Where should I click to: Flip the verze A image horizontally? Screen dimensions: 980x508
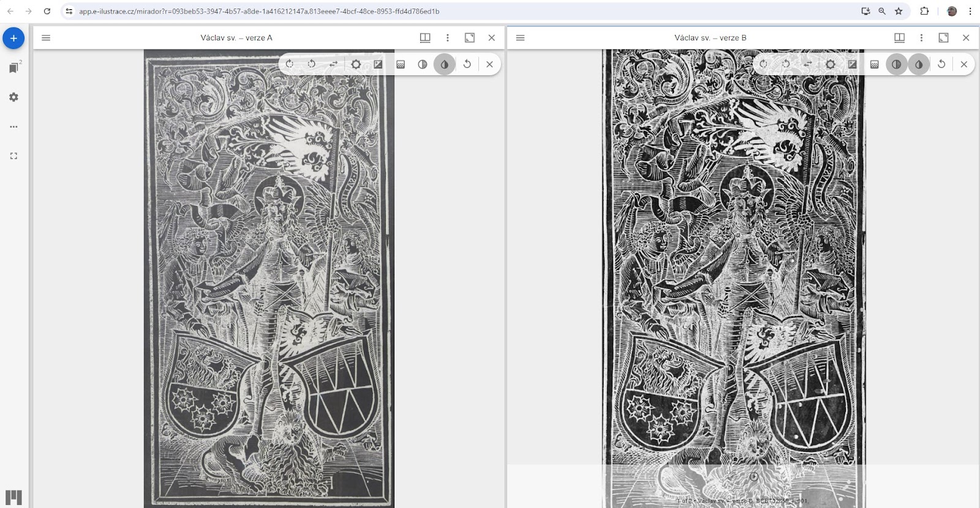coord(334,64)
